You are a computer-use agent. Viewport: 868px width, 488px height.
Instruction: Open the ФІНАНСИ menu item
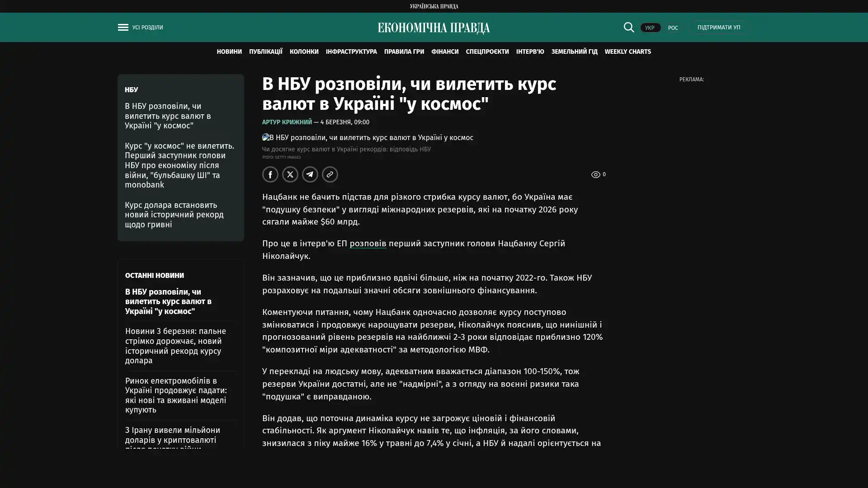pos(444,52)
